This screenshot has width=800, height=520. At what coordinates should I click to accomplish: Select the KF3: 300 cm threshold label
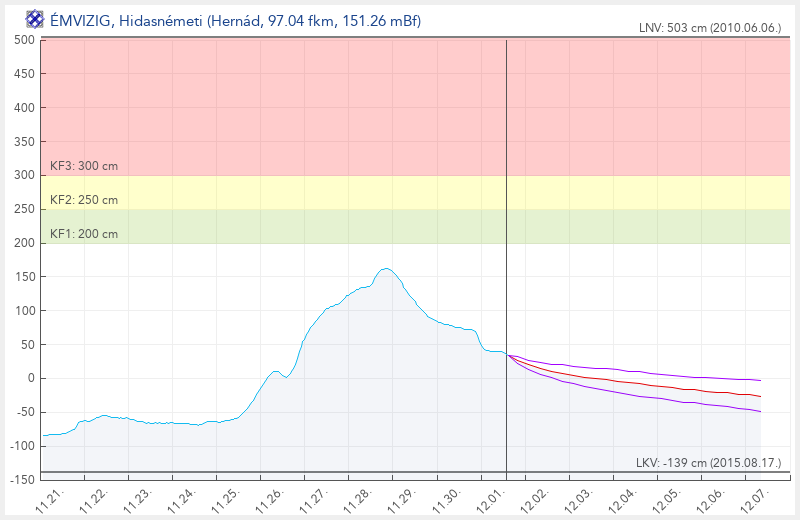tap(84, 166)
